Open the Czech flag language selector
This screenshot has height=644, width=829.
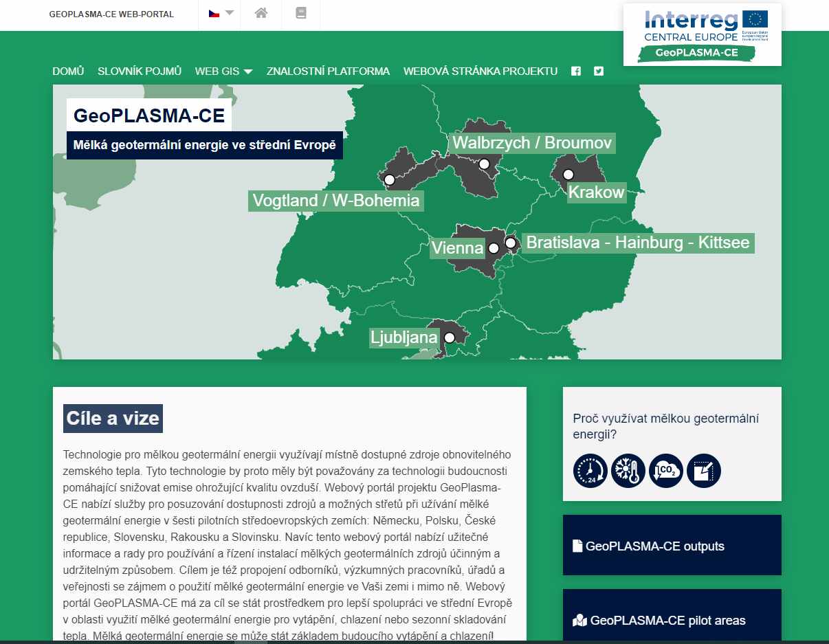[221, 13]
